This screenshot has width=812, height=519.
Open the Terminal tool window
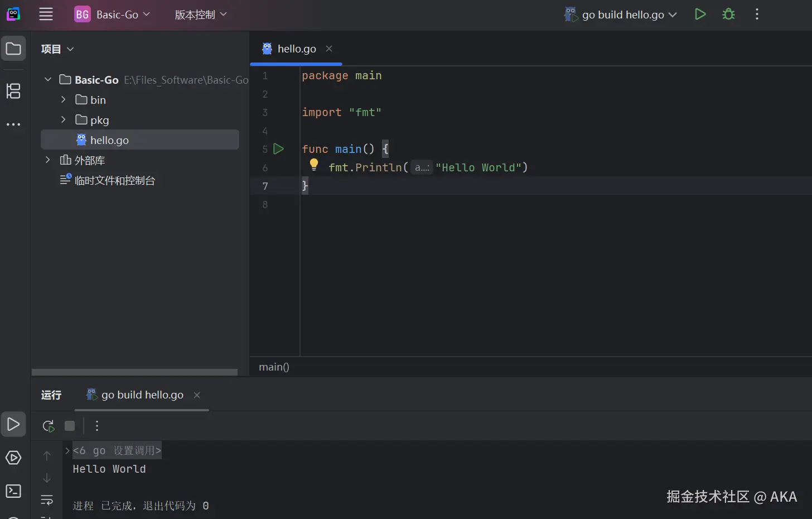click(x=13, y=491)
